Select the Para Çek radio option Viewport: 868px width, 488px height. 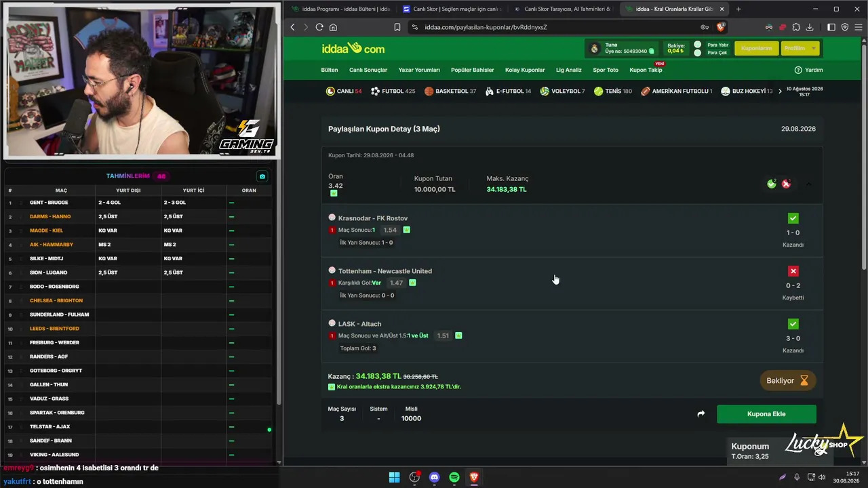click(697, 53)
